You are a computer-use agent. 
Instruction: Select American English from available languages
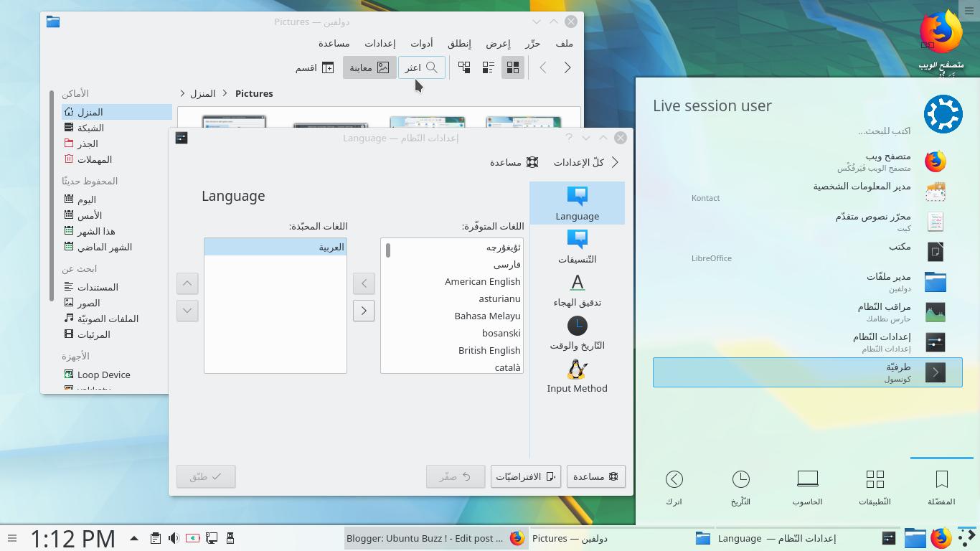coord(482,281)
